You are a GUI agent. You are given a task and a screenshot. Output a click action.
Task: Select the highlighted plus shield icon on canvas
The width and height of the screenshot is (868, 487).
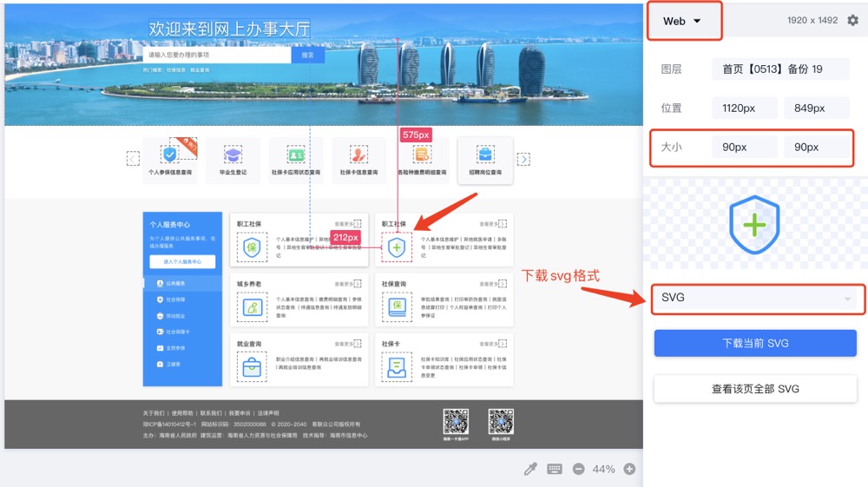[x=397, y=247]
